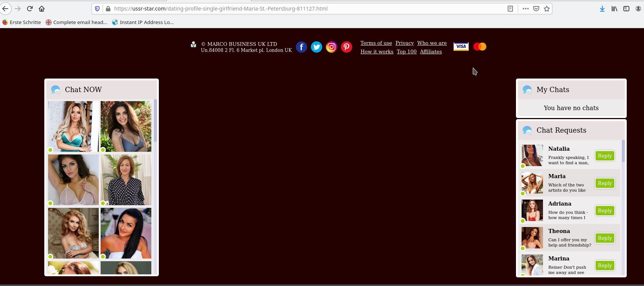644x286 pixels.
Task: Open the Twitter social icon
Action: 317,47
